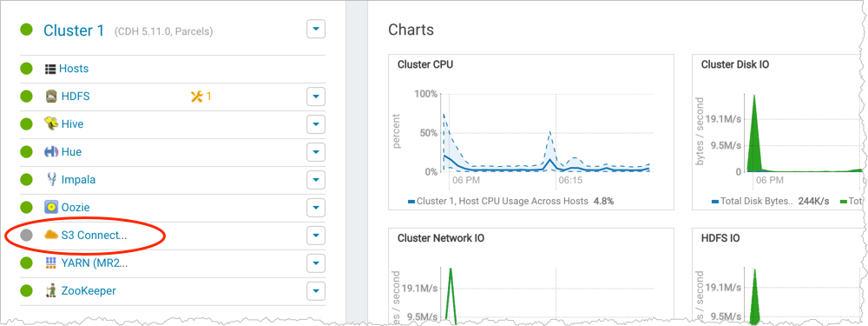Open the HDFS actions dropdown
Screen dimensions: 868x326
316,96
